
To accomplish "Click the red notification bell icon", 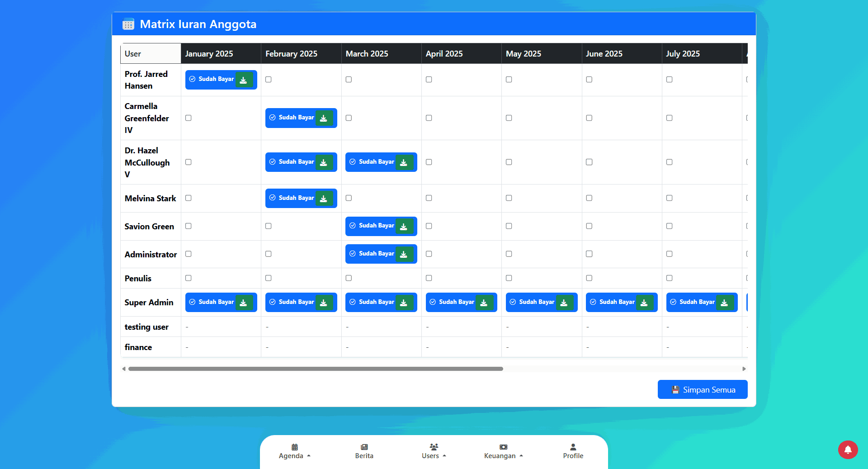I will 848,450.
